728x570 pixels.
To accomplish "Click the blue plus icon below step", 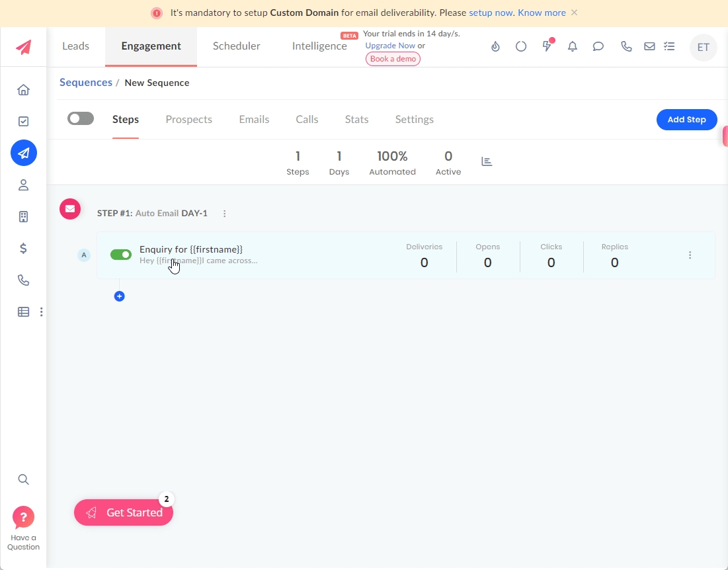I will coord(120,296).
